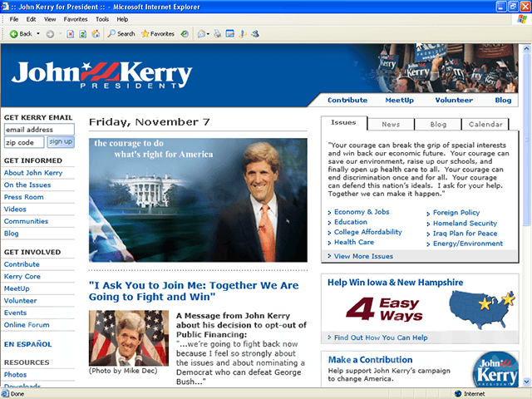
Task: Click the EN ESPAÑOL link
Action: click(x=27, y=344)
